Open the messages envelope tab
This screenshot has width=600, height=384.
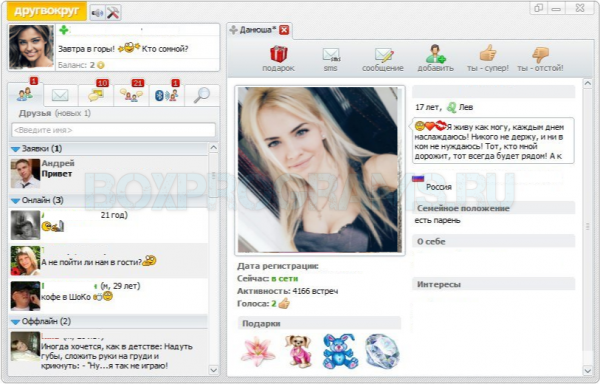[60, 95]
